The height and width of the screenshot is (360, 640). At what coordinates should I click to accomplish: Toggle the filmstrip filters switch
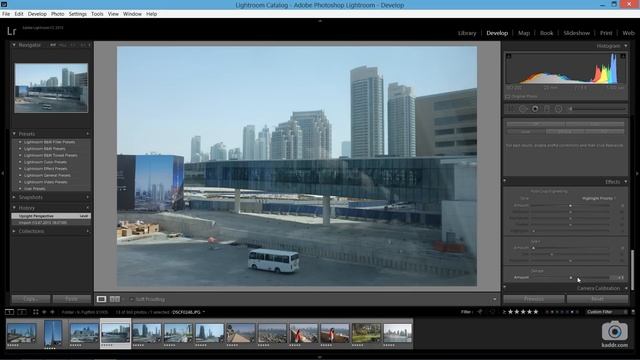click(x=633, y=312)
